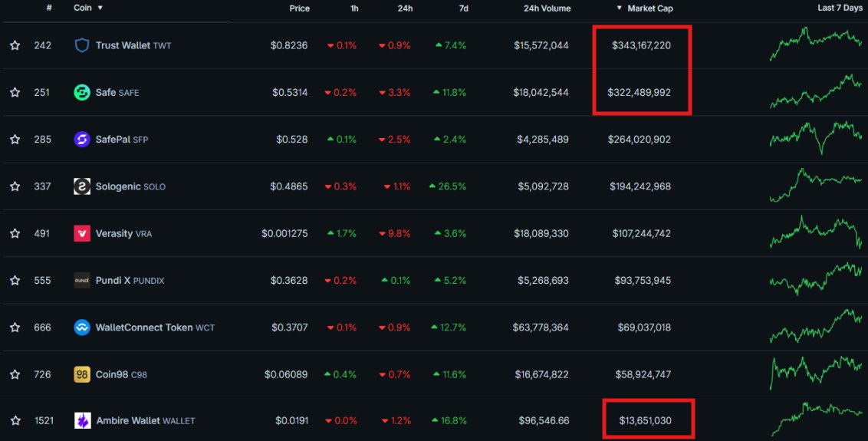Viewport: 868px width, 441px height.
Task: Star the Ambire Wallet row
Action: coord(15,421)
